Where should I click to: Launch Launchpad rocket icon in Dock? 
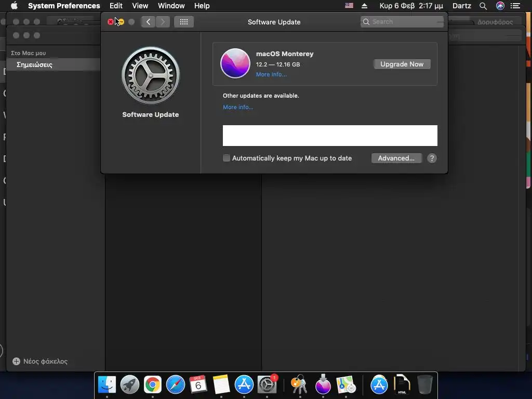click(x=129, y=384)
